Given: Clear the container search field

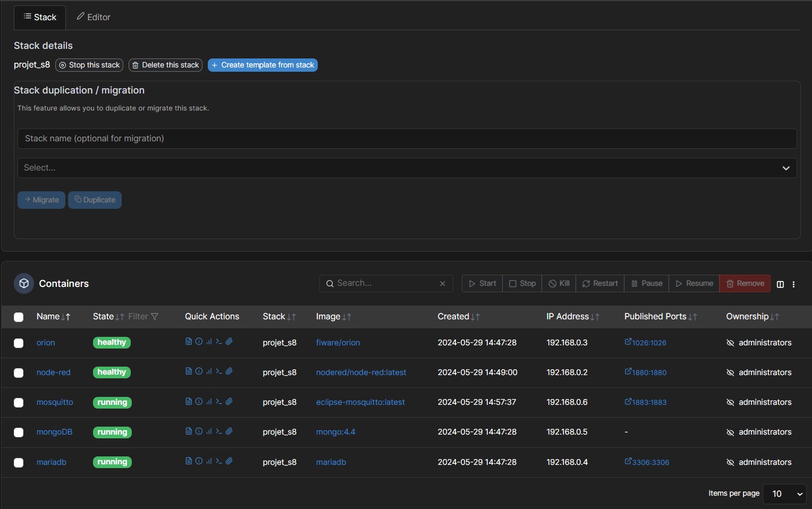Looking at the screenshot, I should [x=442, y=284].
